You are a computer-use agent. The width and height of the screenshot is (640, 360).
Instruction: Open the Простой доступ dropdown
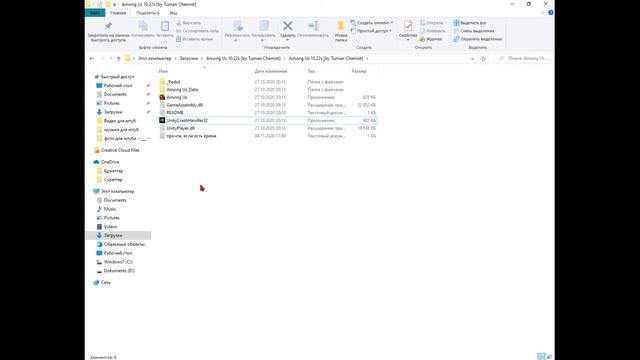tap(371, 31)
